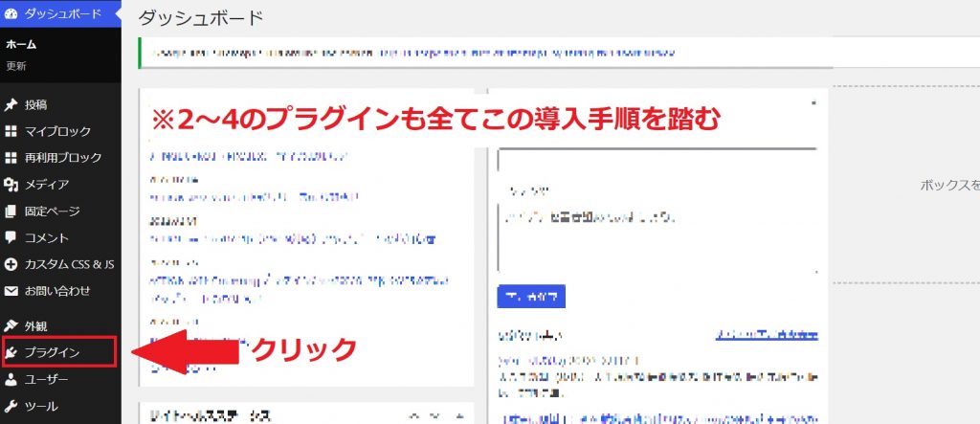The height and width of the screenshot is (424, 980).
Task: Open the プラグイン menu item
Action: 59,352
